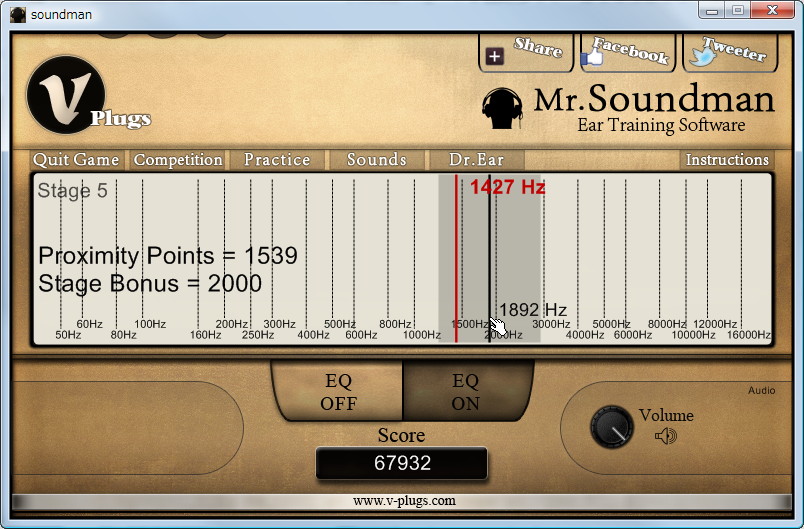Click the Stage 5 label
This screenshot has height=529, width=804.
pyautogui.click(x=72, y=191)
